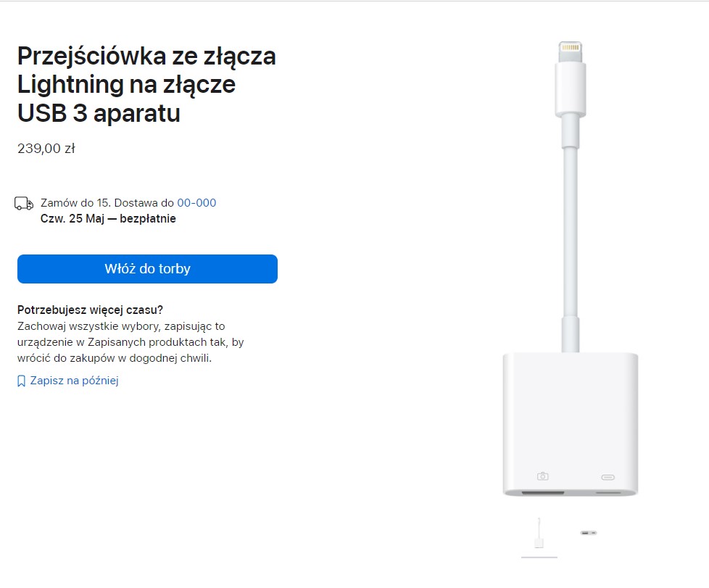The image size is (709, 588).
Task: Click the Zamów do 15. Dostawa do text
Action: point(107,202)
